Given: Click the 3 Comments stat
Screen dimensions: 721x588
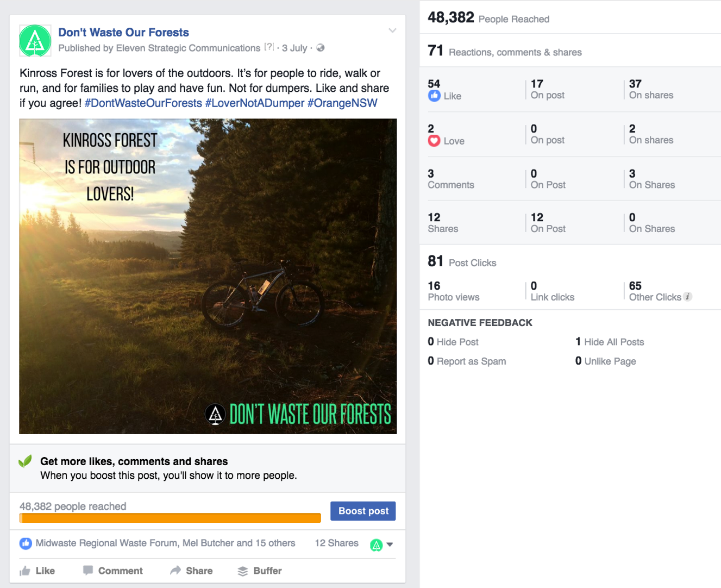Looking at the screenshot, I should coord(451,179).
